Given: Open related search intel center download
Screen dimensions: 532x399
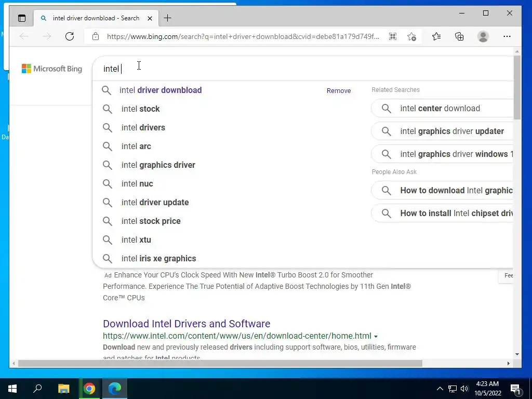Looking at the screenshot, I should 442,108.
